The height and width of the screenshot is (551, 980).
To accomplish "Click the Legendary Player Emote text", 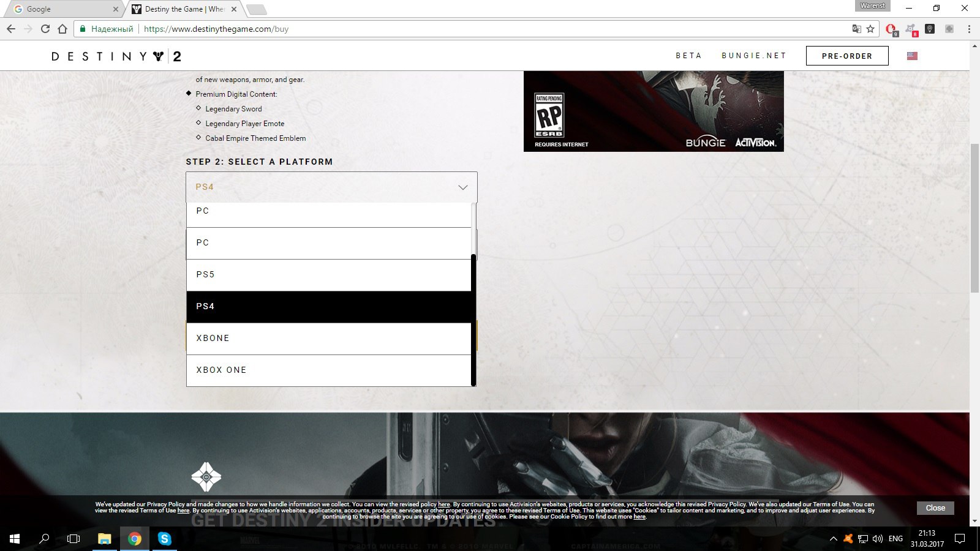I will pyautogui.click(x=245, y=124).
